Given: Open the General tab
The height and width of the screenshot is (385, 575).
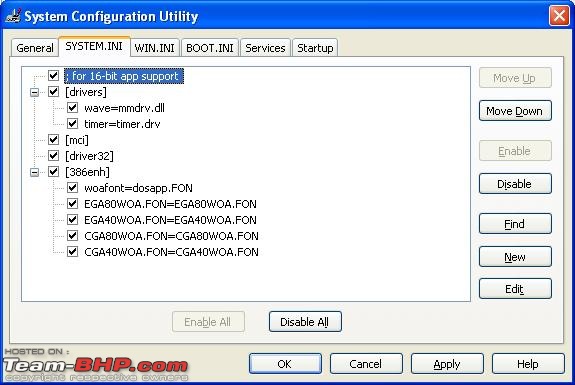Looking at the screenshot, I should click(x=35, y=48).
